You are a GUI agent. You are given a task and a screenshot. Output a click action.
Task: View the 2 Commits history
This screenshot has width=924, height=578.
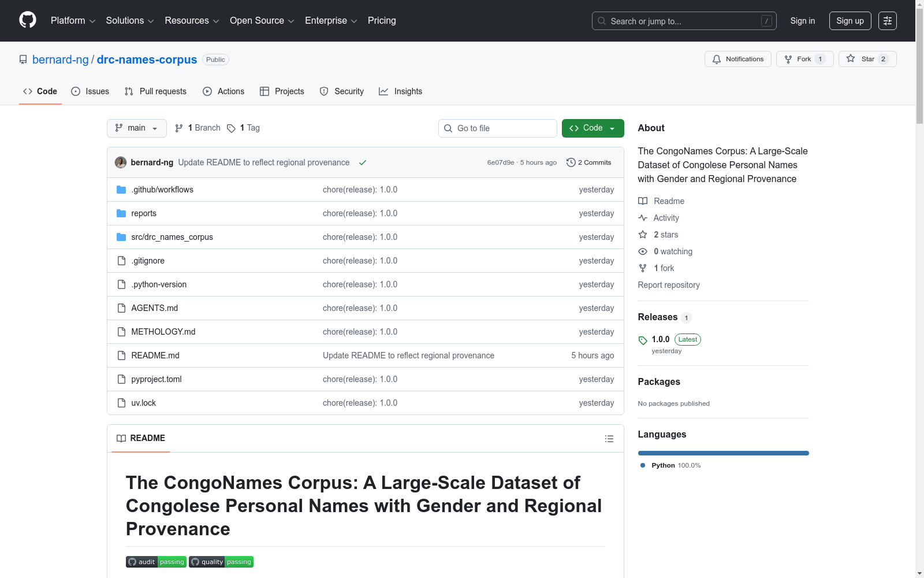588,162
